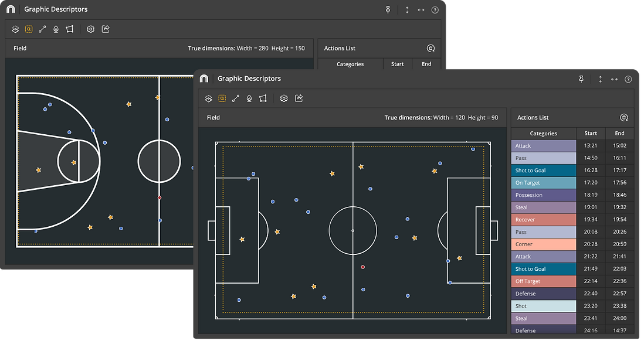Viewport: 644px width, 361px height.
Task: Sort by the Start column header in soccer list
Action: click(x=591, y=134)
